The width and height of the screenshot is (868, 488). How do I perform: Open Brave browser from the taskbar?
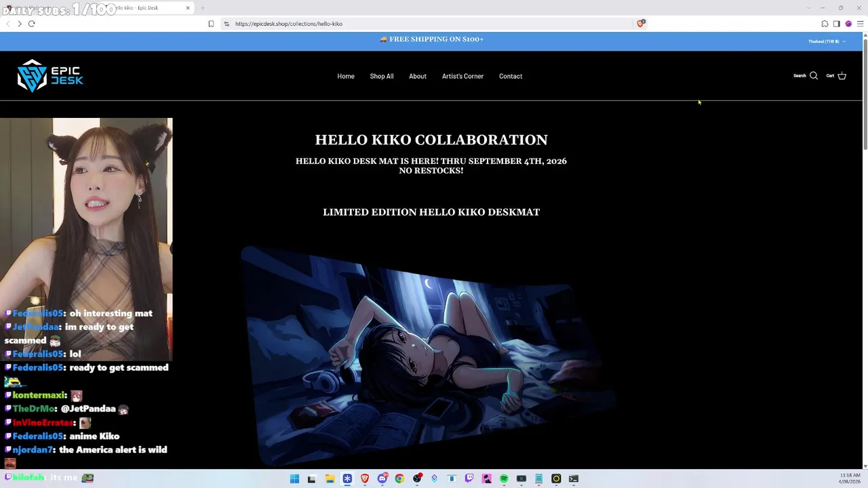(x=365, y=479)
